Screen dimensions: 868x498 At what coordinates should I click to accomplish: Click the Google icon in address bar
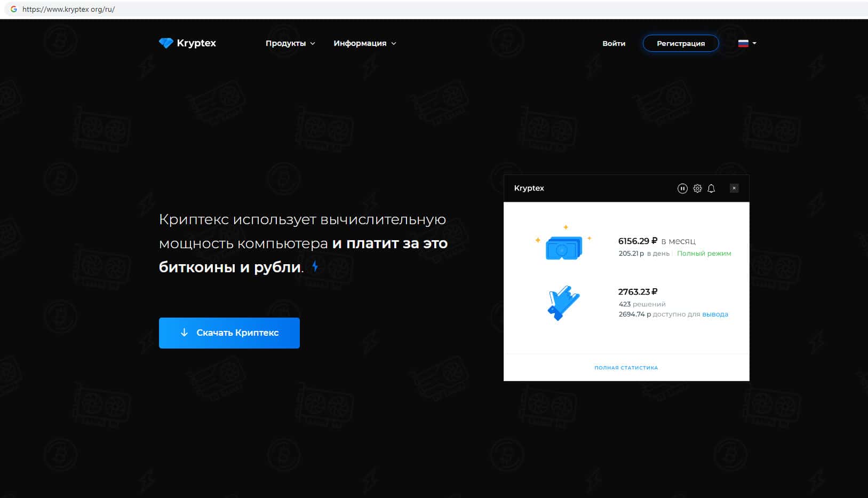pyautogui.click(x=13, y=9)
